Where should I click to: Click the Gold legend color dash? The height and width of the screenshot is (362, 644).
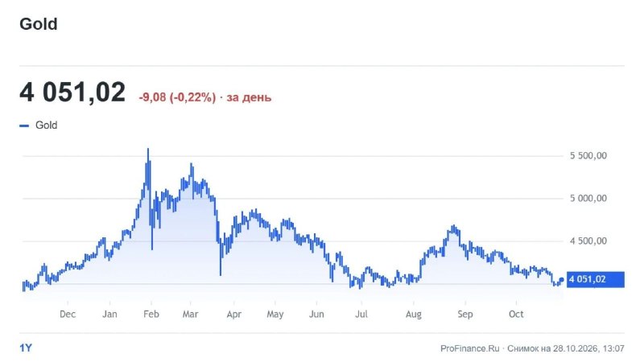(24, 125)
